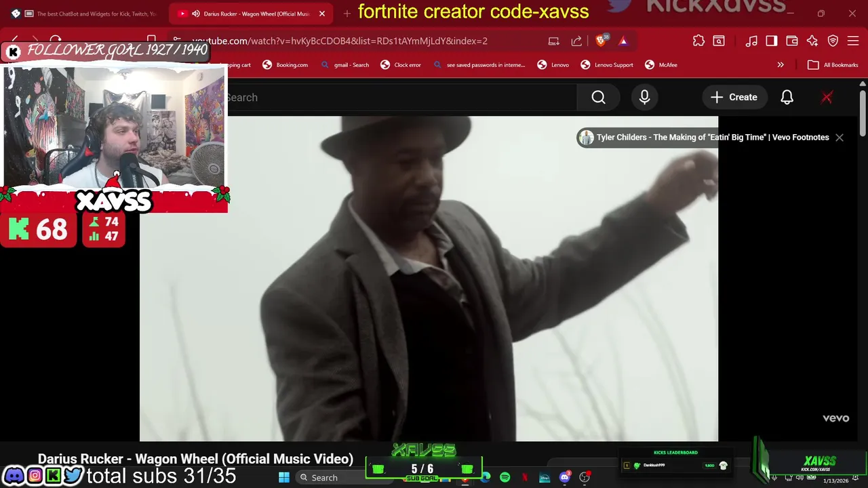Click the install app icon in address bar
The height and width of the screenshot is (488, 868).
click(554, 41)
